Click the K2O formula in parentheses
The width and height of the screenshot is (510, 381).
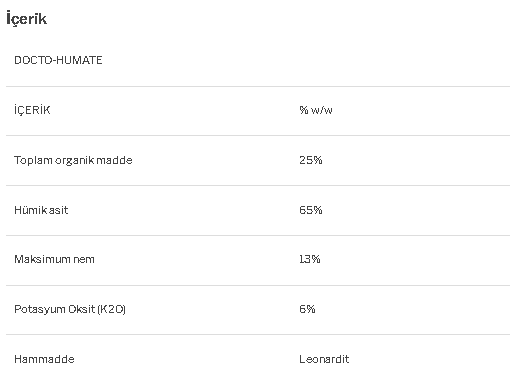(112, 309)
